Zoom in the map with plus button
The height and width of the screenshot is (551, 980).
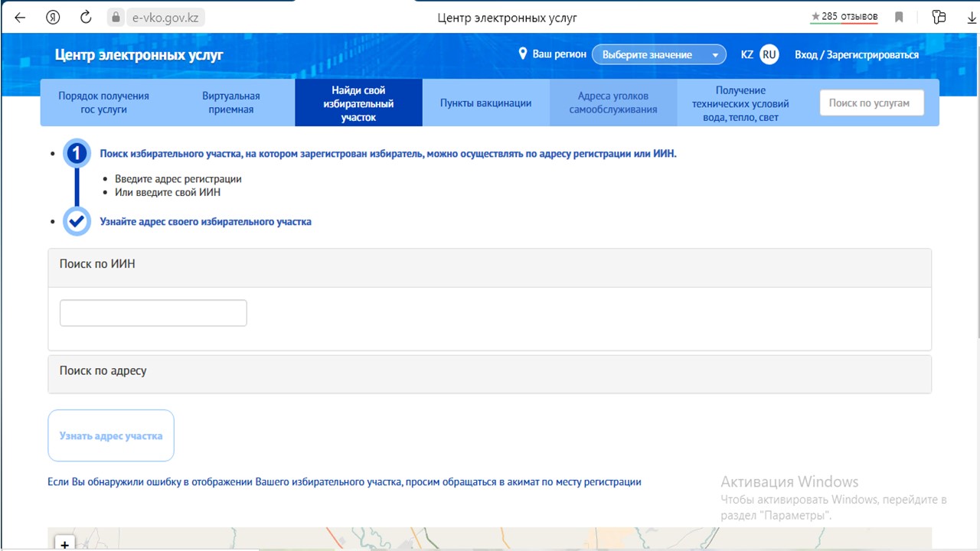65,544
